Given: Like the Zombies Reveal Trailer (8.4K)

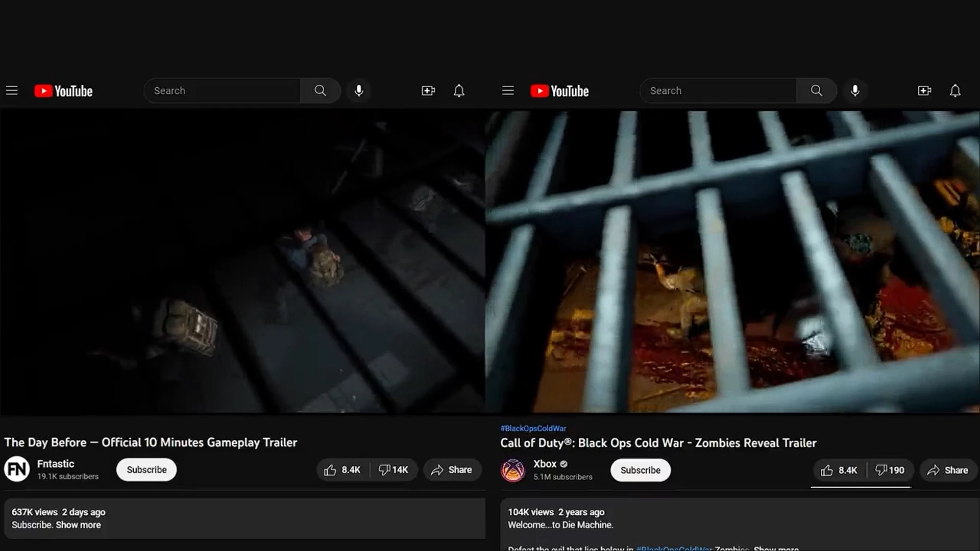Looking at the screenshot, I should click(x=839, y=470).
